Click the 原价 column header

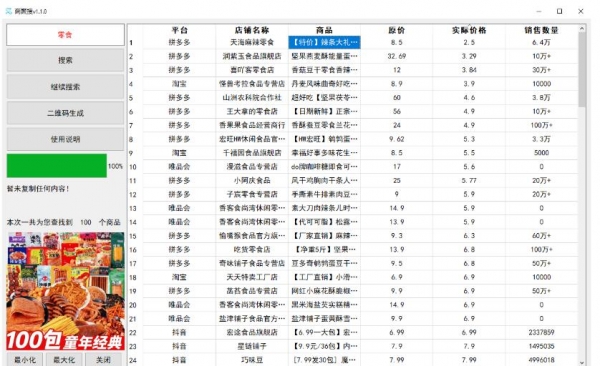396,30
